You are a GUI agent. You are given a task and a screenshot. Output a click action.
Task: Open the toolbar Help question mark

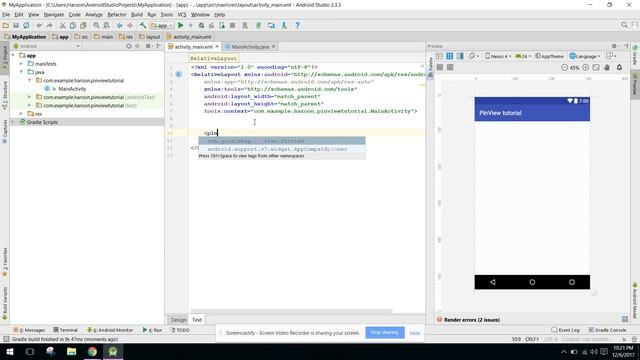pyautogui.click(x=298, y=25)
